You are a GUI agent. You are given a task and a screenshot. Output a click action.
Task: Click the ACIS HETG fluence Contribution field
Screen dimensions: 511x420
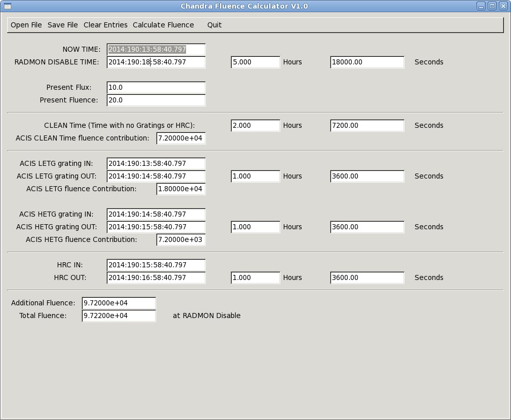click(x=180, y=239)
